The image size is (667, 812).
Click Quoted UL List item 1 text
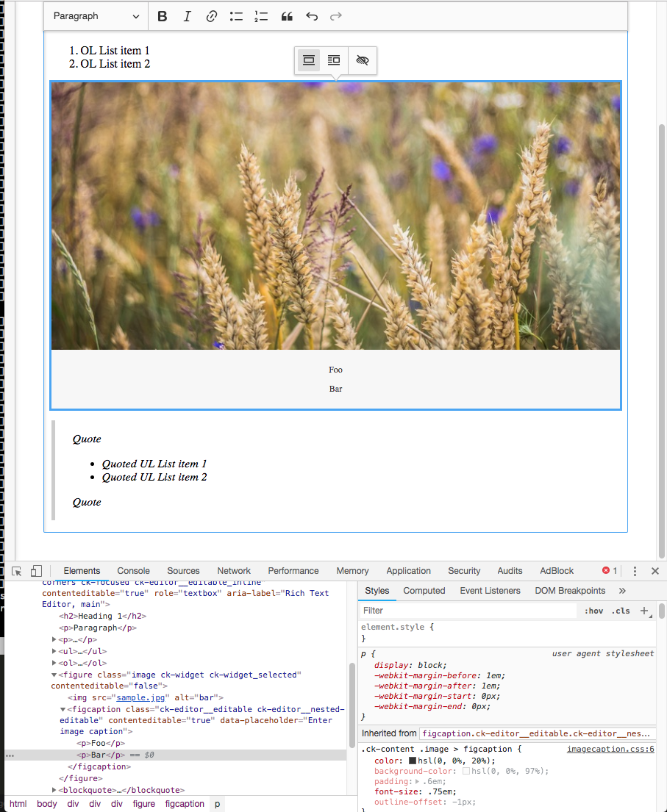154,464
